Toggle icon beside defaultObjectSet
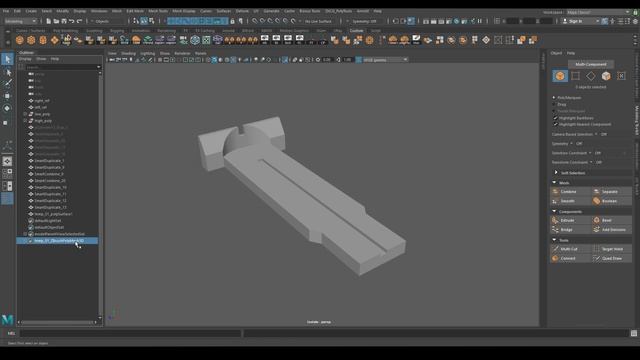Image resolution: width=640 pixels, height=360 pixels. point(31,227)
